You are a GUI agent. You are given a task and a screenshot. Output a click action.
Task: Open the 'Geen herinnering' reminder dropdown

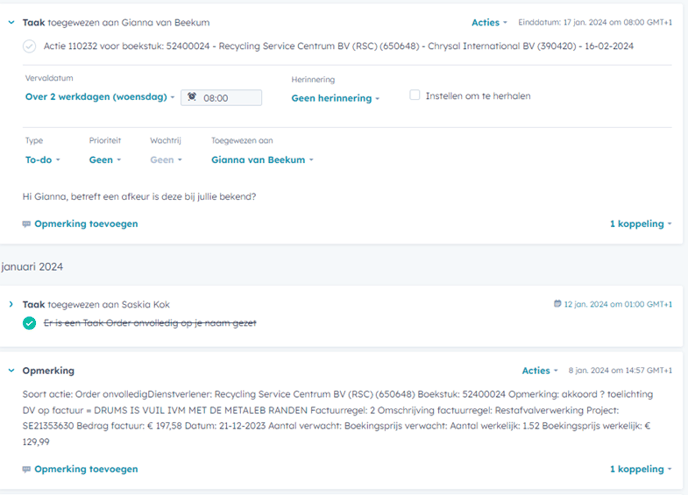pos(335,98)
